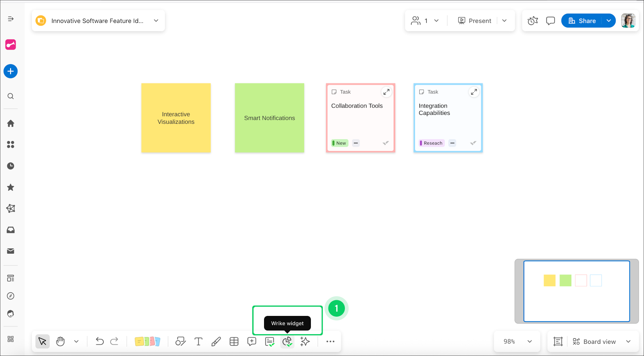Select the highlighted Wrike widget tool
This screenshot has width=644, height=356.
(287, 341)
